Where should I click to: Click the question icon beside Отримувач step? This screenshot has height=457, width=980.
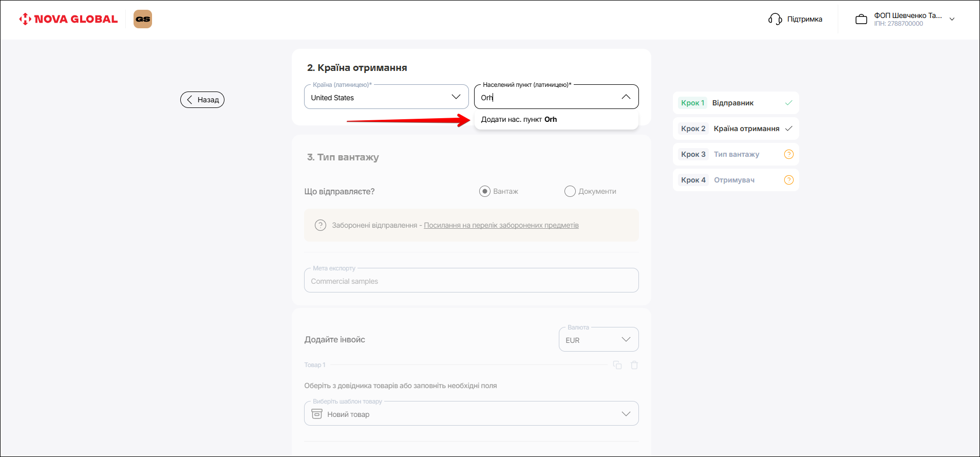[788, 180]
